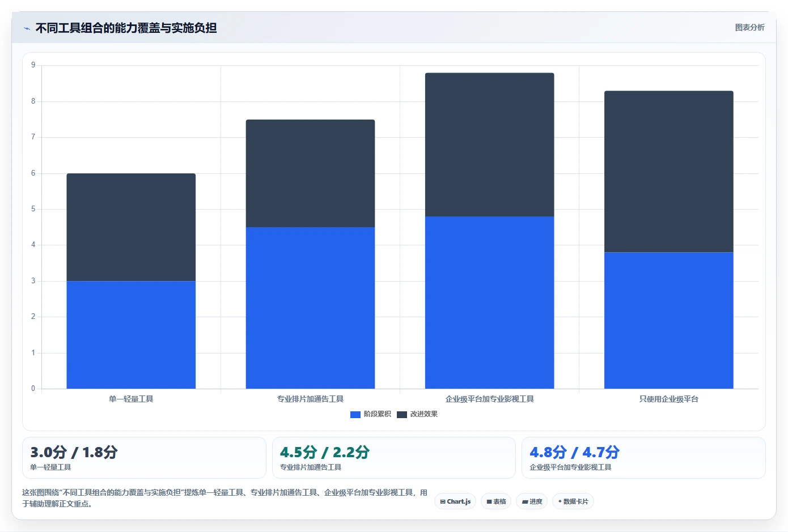Click the 专业排片加通告工具 x-axis label

[x=310, y=399]
